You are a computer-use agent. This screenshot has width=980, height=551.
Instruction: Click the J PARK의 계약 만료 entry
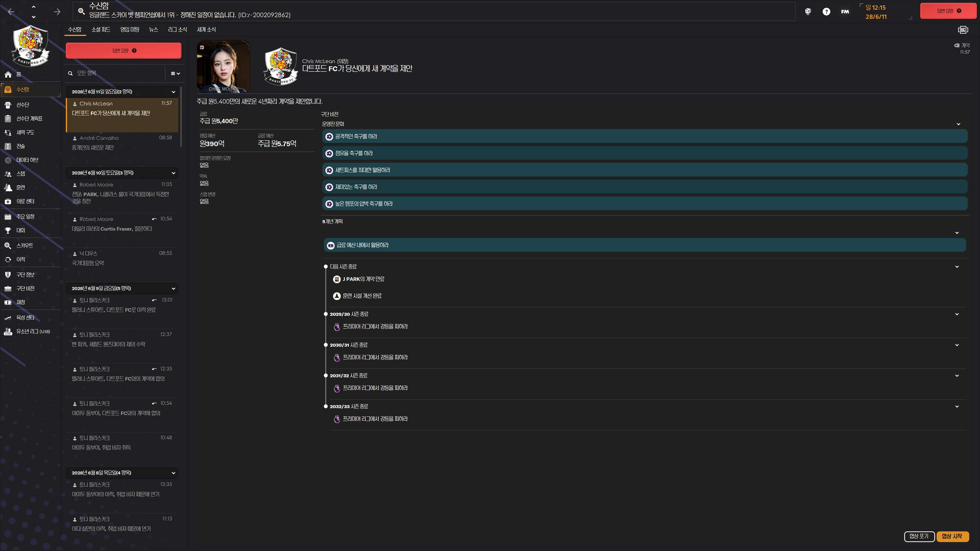(x=363, y=279)
